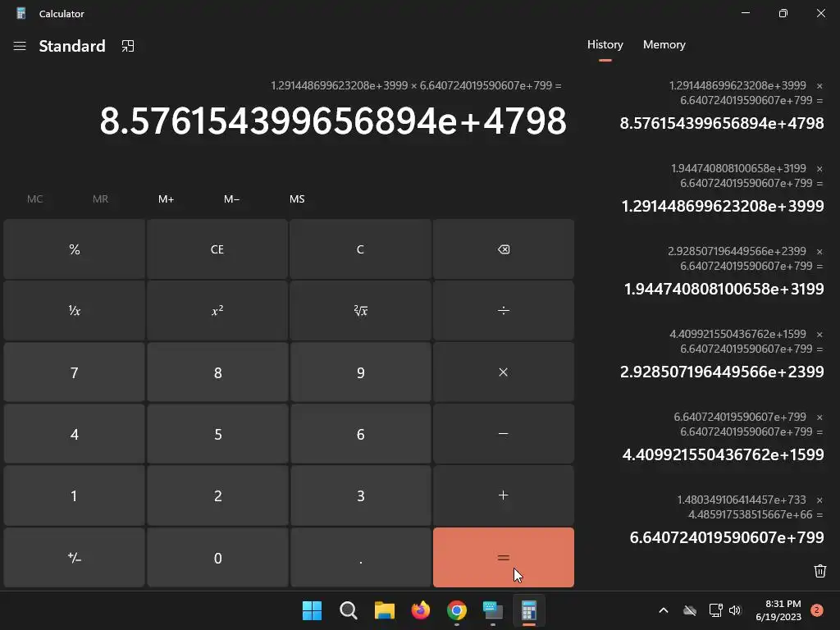840x630 pixels.
Task: Open the hamburger navigation menu
Action: click(x=20, y=46)
